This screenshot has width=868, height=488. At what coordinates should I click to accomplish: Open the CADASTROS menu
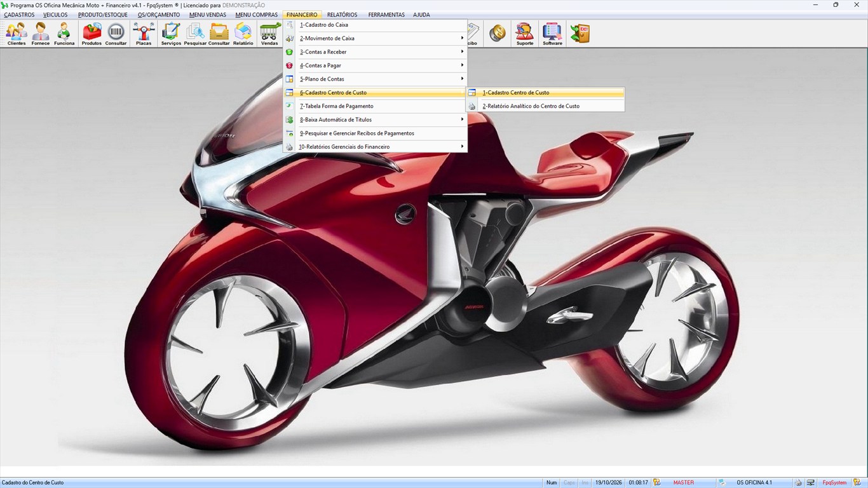point(19,15)
